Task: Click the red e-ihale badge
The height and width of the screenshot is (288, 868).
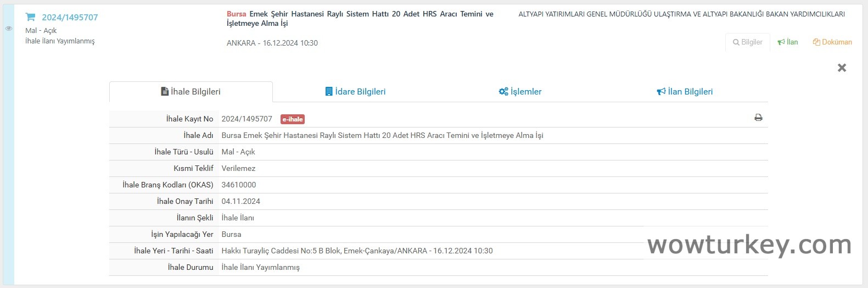Action: 292,119
